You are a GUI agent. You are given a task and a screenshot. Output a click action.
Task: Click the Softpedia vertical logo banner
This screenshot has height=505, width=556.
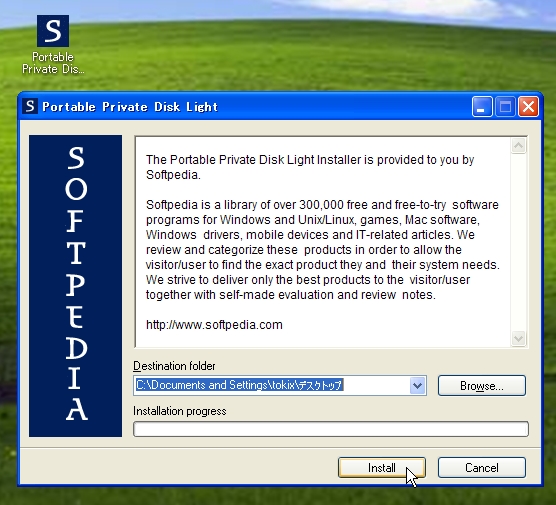(x=76, y=285)
